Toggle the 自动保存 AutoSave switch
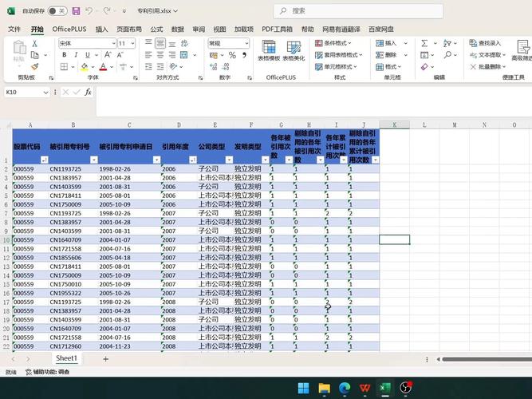 point(57,11)
